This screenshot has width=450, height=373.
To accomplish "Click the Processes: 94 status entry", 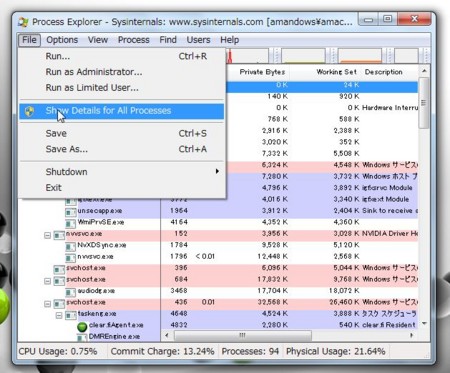I will click(x=250, y=351).
